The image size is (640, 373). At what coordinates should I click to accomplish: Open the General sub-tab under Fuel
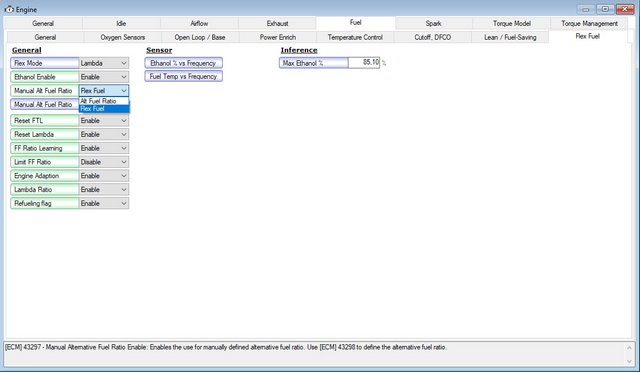45,37
